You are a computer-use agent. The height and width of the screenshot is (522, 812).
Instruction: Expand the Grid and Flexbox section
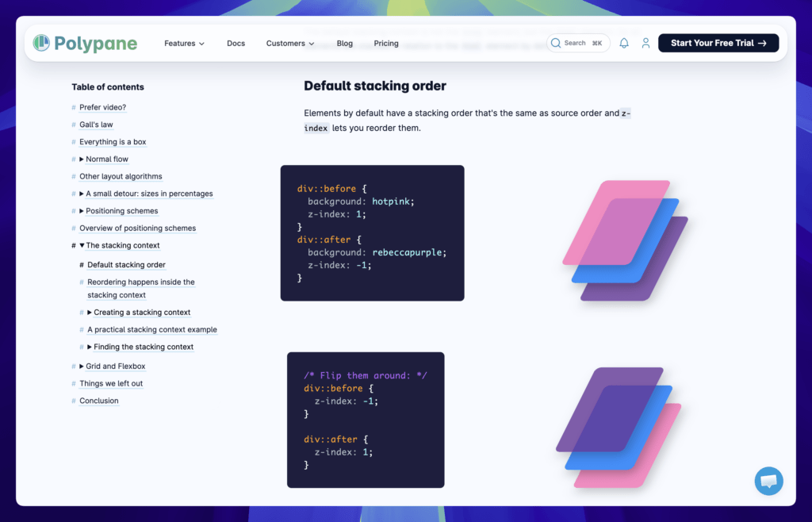[x=82, y=367]
